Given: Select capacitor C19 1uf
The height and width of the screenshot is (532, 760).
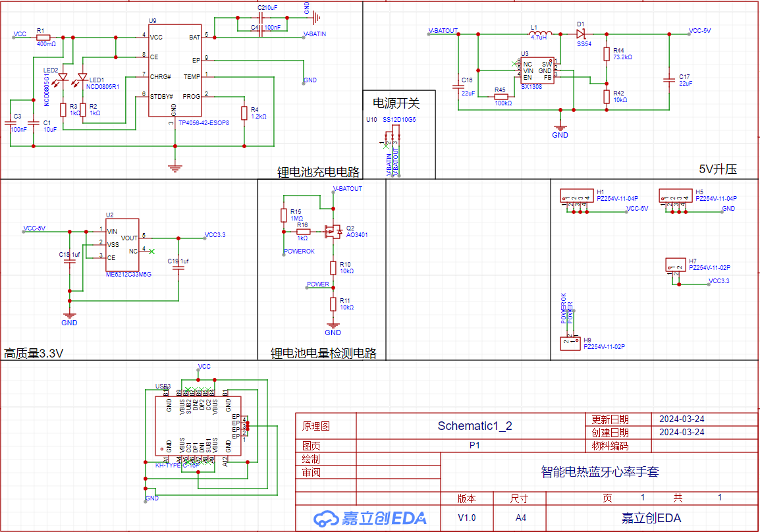Looking at the screenshot, I should click(x=178, y=267).
